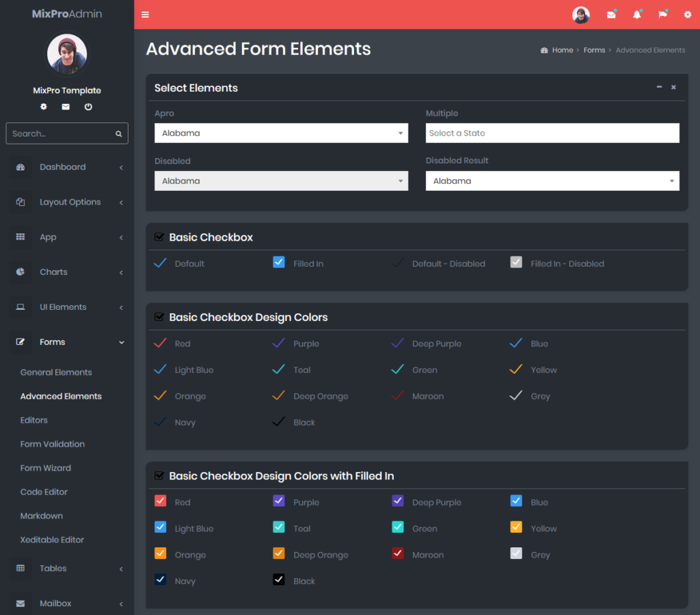Viewport: 700px width, 615px height.
Task: Uncheck the Maroon filled-in checkbox
Action: [x=397, y=553]
